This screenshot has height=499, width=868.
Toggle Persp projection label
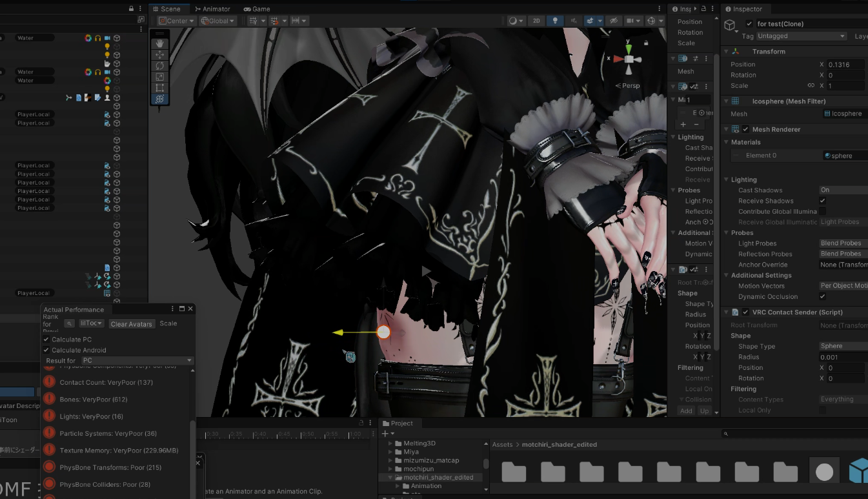point(628,85)
